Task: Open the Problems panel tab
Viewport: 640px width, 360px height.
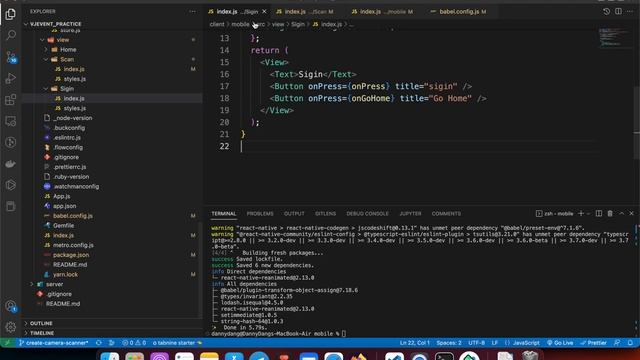Action: coord(260,213)
